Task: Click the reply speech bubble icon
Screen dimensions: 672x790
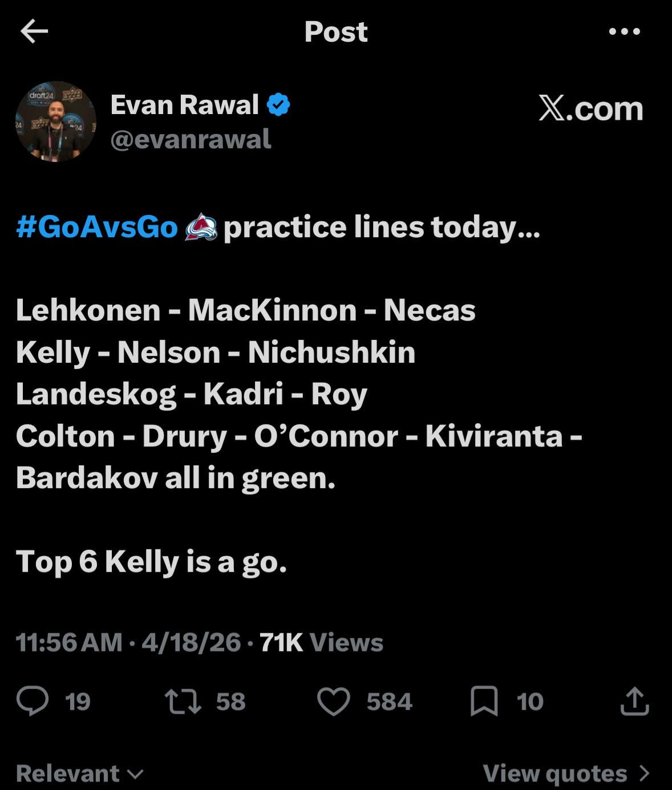Action: click(x=33, y=701)
